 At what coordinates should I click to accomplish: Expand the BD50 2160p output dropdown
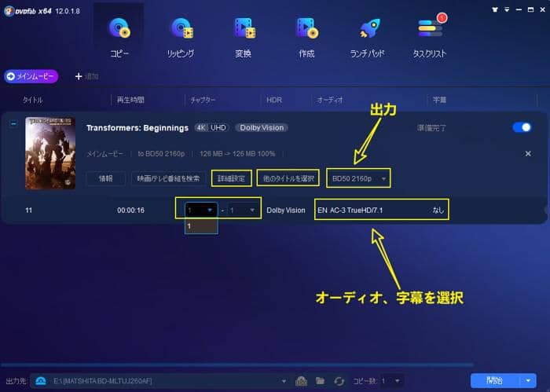(x=359, y=178)
